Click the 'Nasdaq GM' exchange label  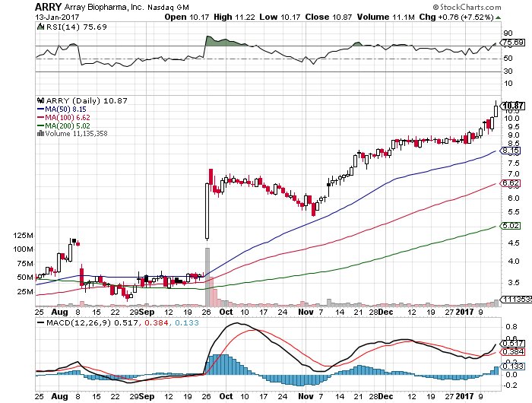[168, 7]
